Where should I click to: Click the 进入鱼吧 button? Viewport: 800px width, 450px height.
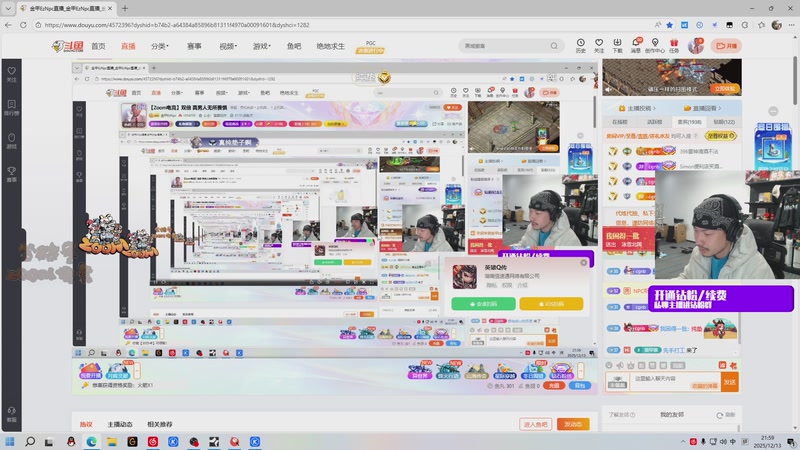pos(536,424)
